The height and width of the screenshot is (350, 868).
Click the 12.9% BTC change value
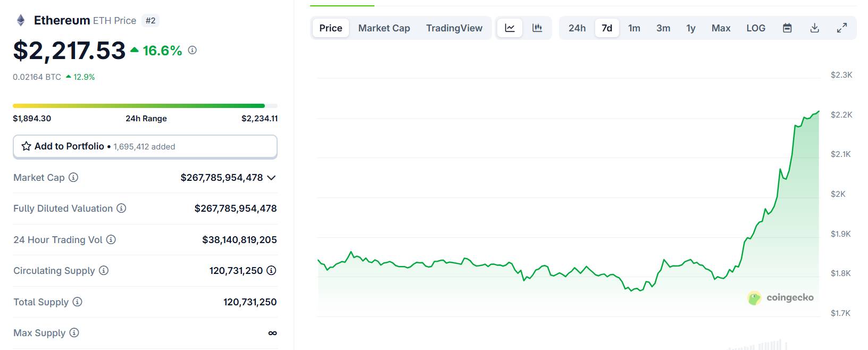pos(84,77)
